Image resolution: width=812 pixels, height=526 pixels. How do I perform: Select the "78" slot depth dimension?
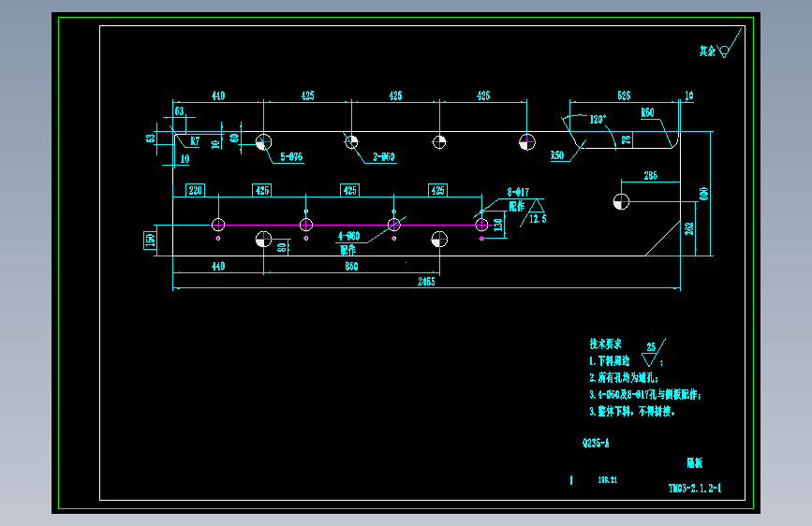click(626, 139)
